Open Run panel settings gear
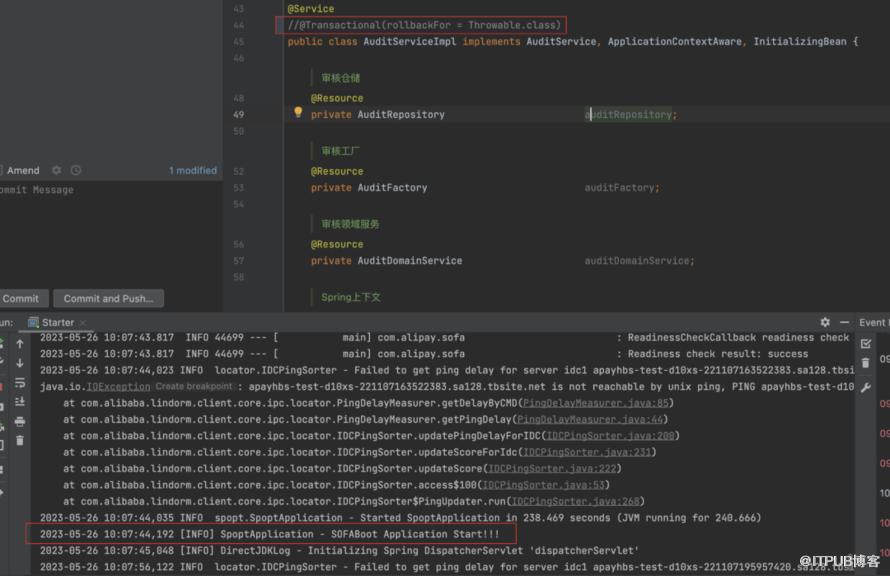Screen dimensions: 890x576 [x=825, y=322]
